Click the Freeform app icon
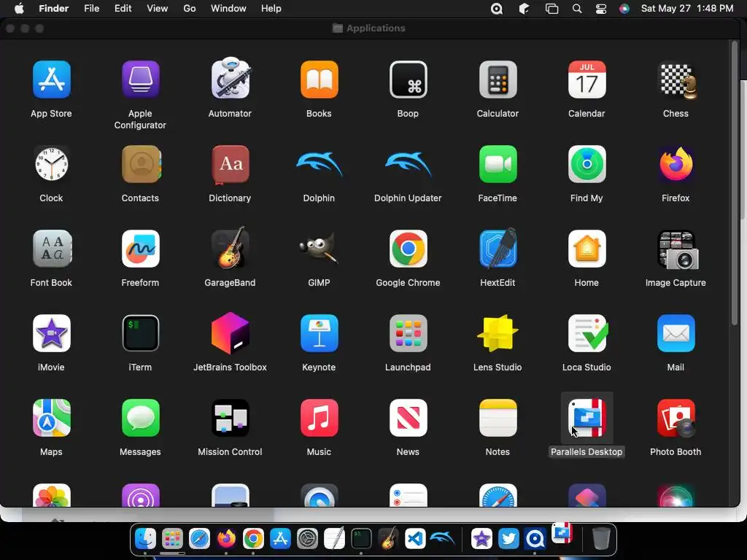This screenshot has width=747, height=560. tap(141, 249)
